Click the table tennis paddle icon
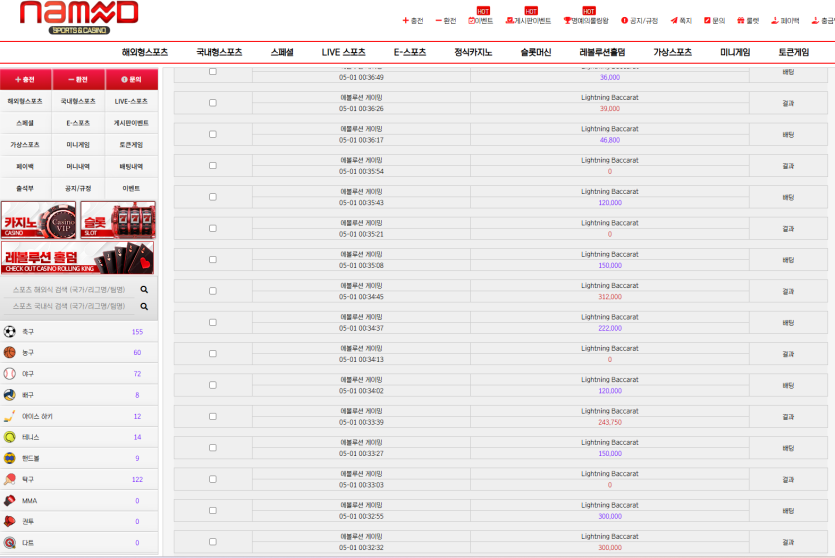 [10, 479]
